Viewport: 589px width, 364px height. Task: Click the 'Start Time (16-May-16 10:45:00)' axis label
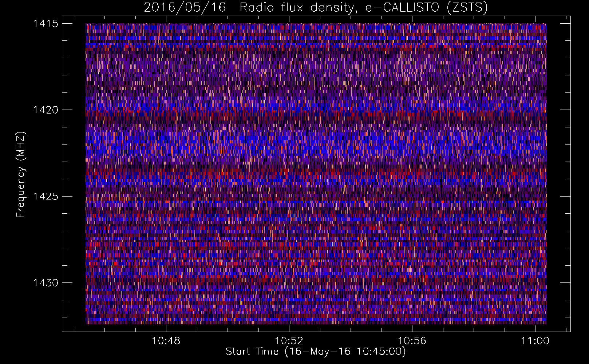pos(316,352)
